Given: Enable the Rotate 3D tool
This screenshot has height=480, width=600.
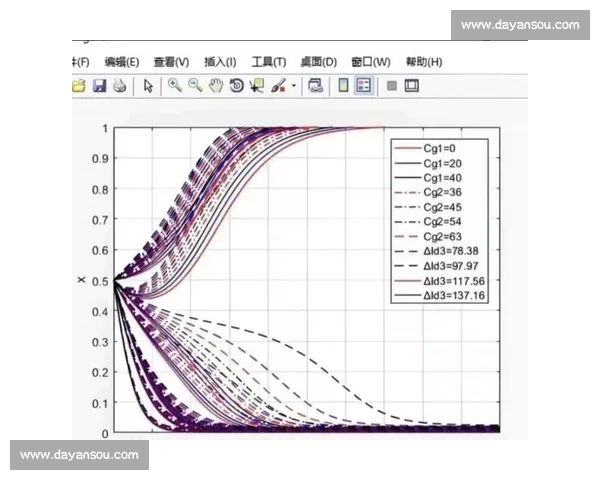Looking at the screenshot, I should pos(237,86).
